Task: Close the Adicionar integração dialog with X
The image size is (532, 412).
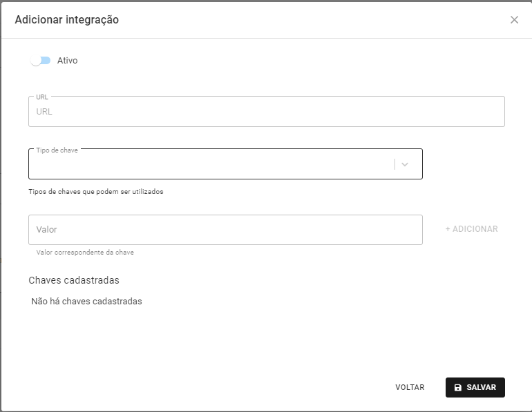Action: point(514,20)
